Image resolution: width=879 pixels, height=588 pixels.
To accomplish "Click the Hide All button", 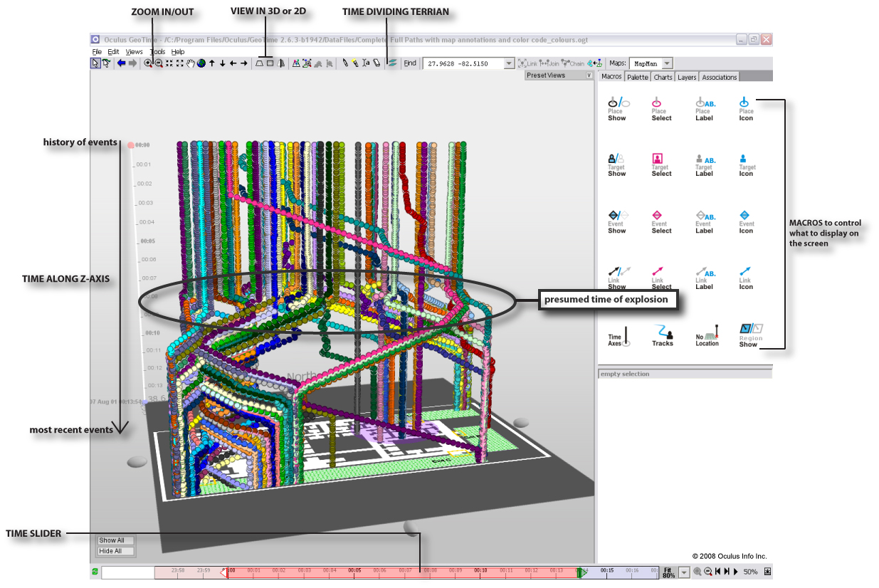I will [115, 551].
